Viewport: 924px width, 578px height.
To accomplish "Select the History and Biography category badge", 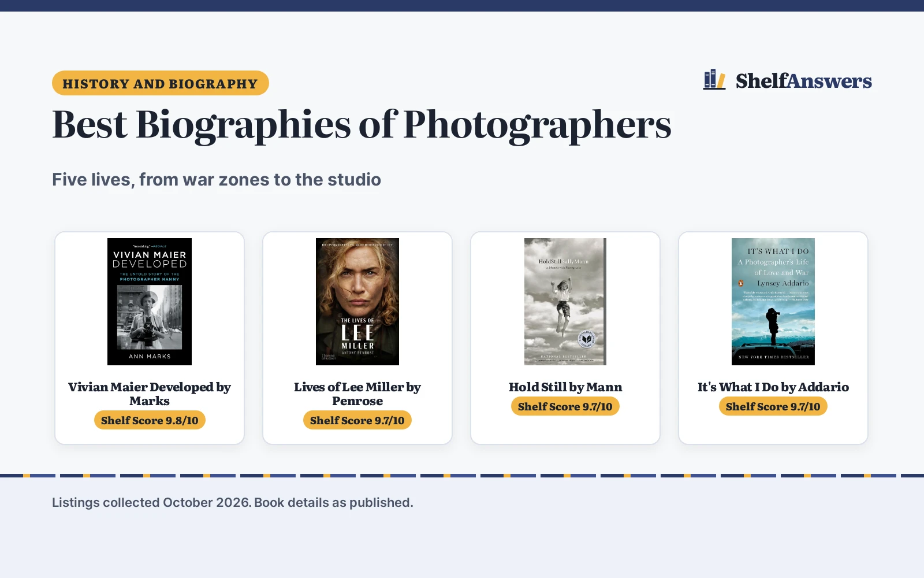I will click(161, 83).
